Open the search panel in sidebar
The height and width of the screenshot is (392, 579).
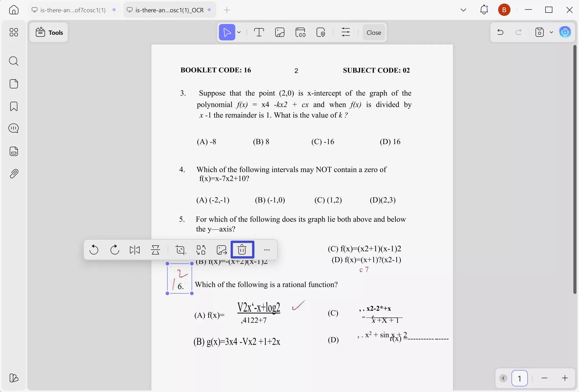(14, 61)
